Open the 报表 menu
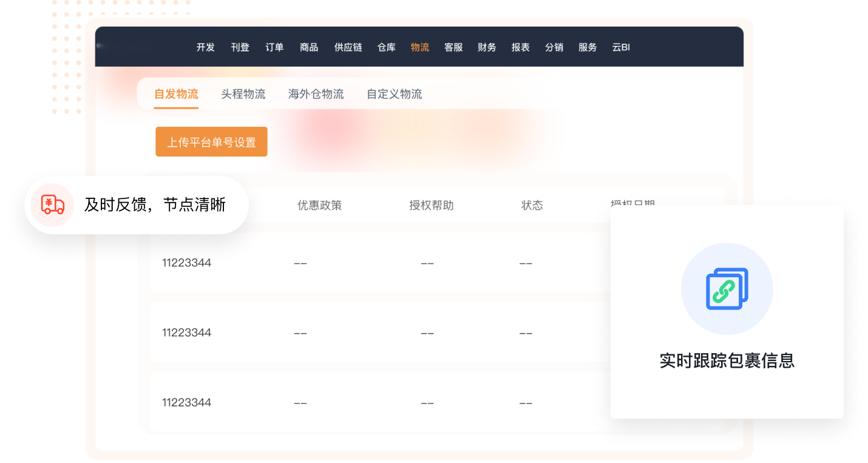 pyautogui.click(x=520, y=47)
